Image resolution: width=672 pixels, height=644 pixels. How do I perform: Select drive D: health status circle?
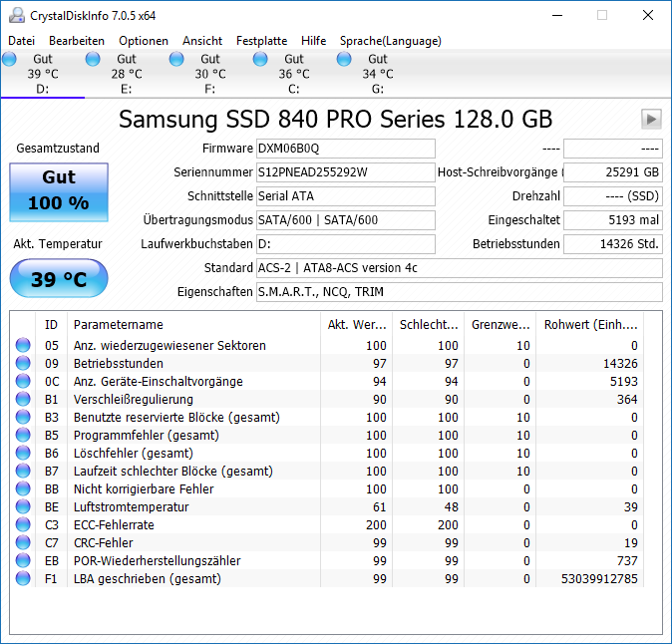9,59
